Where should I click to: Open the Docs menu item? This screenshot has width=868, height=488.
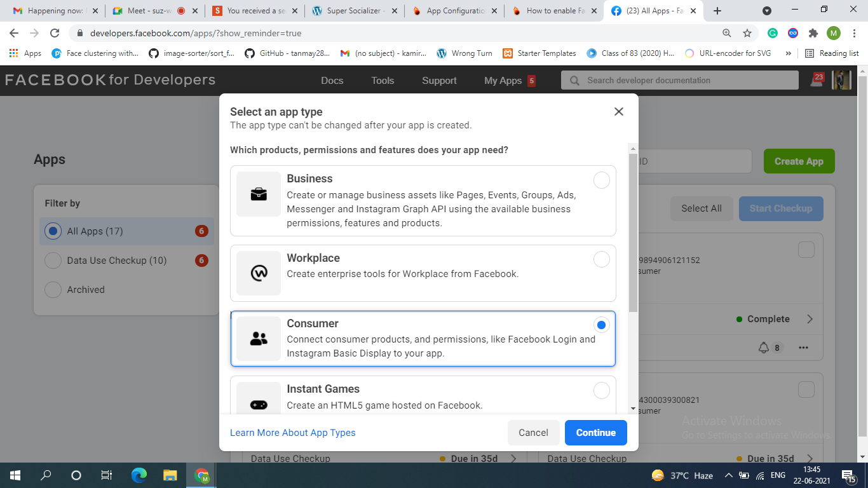pos(332,81)
